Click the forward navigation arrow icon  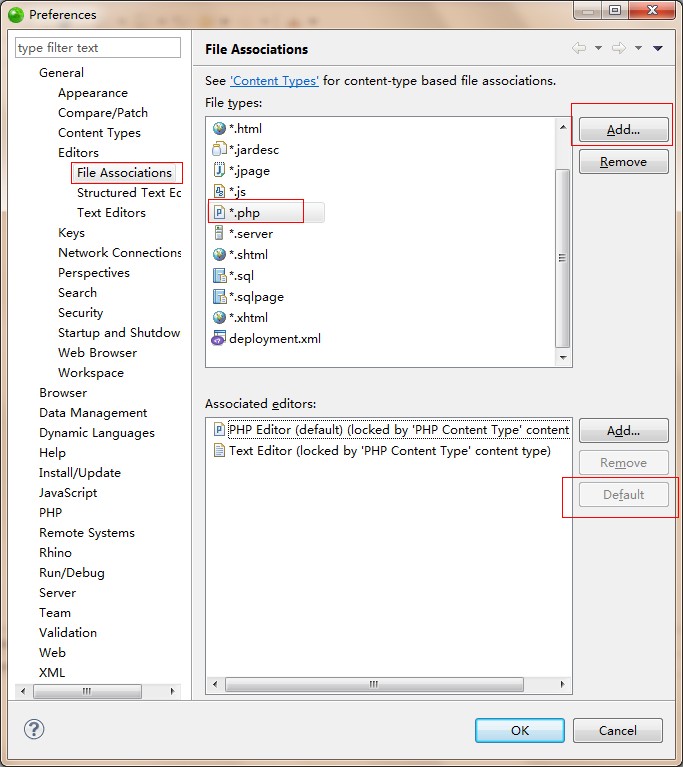(619, 48)
